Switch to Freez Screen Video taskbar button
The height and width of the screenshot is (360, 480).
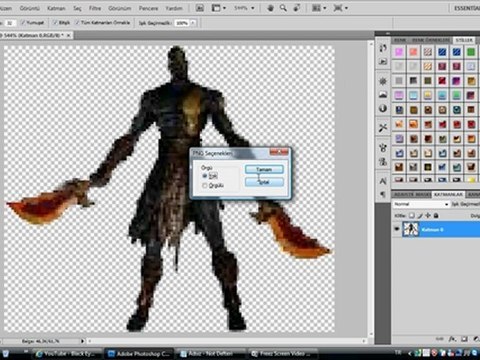click(x=282, y=354)
